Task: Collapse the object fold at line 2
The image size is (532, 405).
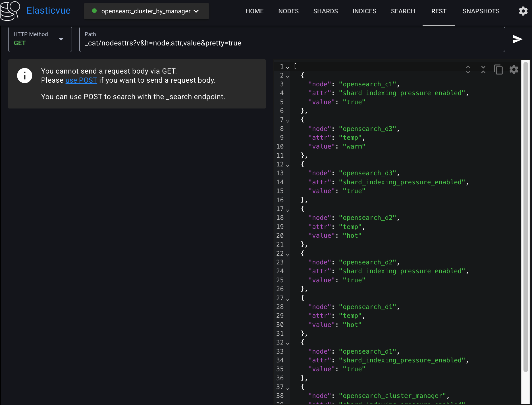Action: point(288,77)
